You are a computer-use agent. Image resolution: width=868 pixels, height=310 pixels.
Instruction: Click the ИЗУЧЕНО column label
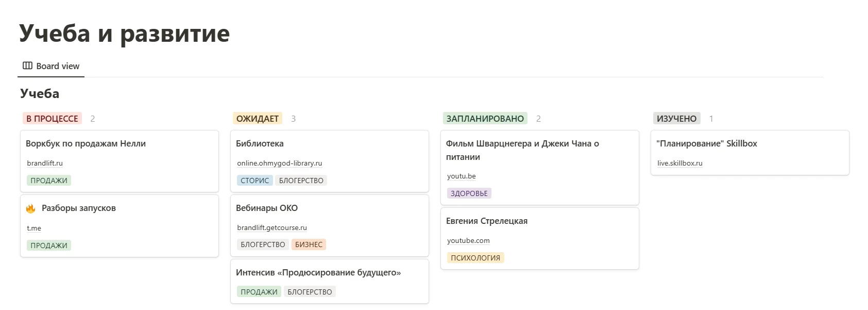[x=676, y=119]
